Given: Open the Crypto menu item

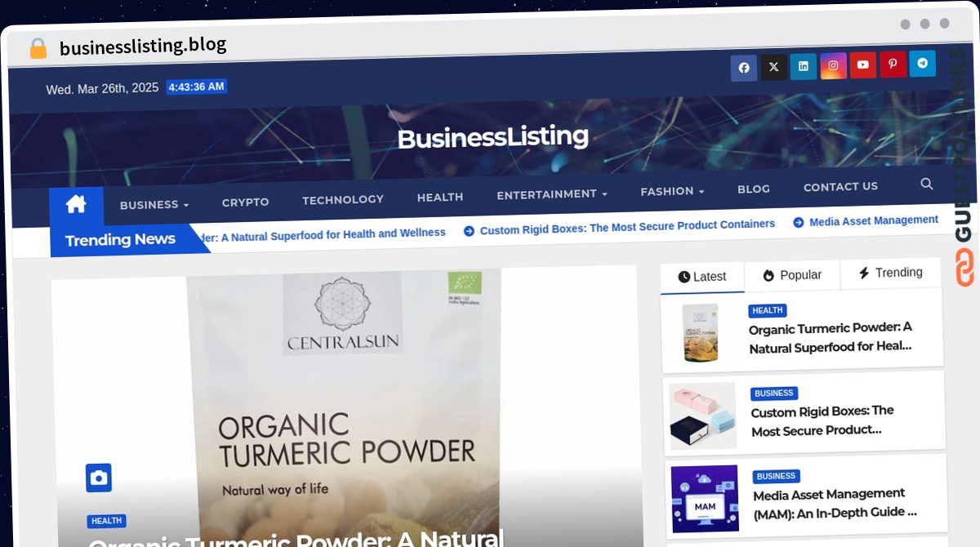Looking at the screenshot, I should point(245,202).
